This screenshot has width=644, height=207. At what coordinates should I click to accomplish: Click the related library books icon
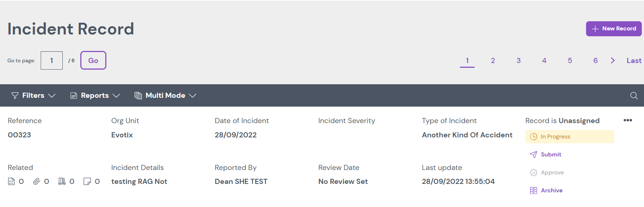pos(62,181)
